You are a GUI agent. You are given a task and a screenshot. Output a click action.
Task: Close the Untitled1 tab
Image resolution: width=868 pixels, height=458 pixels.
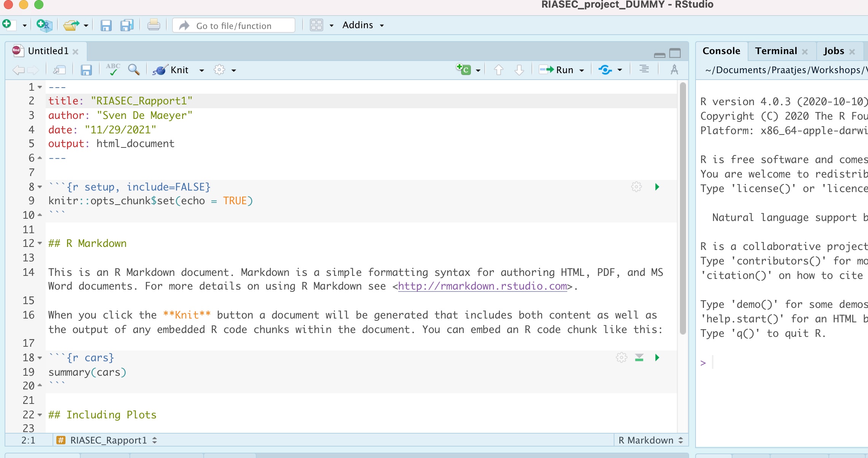(x=75, y=52)
